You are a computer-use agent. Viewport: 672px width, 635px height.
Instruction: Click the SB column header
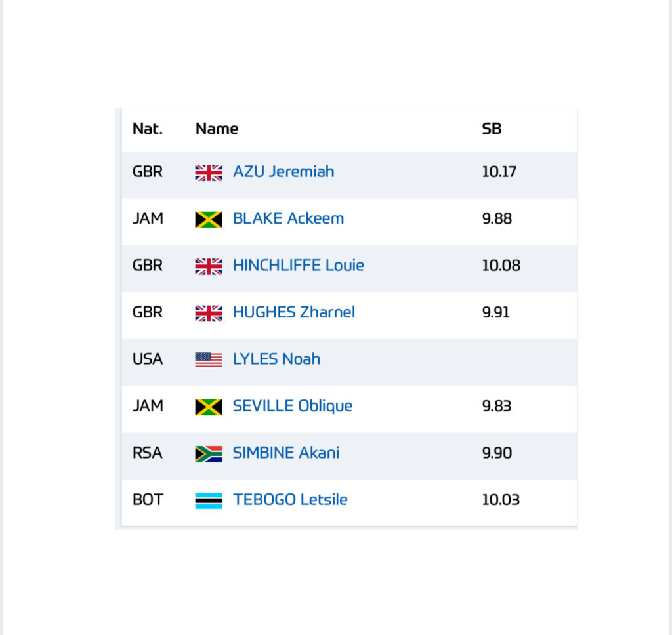point(492,129)
